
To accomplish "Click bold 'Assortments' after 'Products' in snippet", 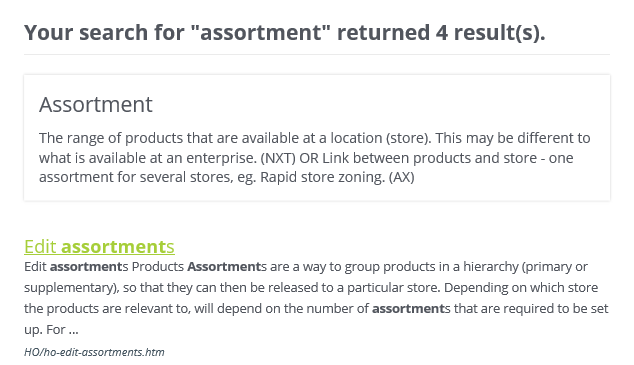I will point(227,267).
